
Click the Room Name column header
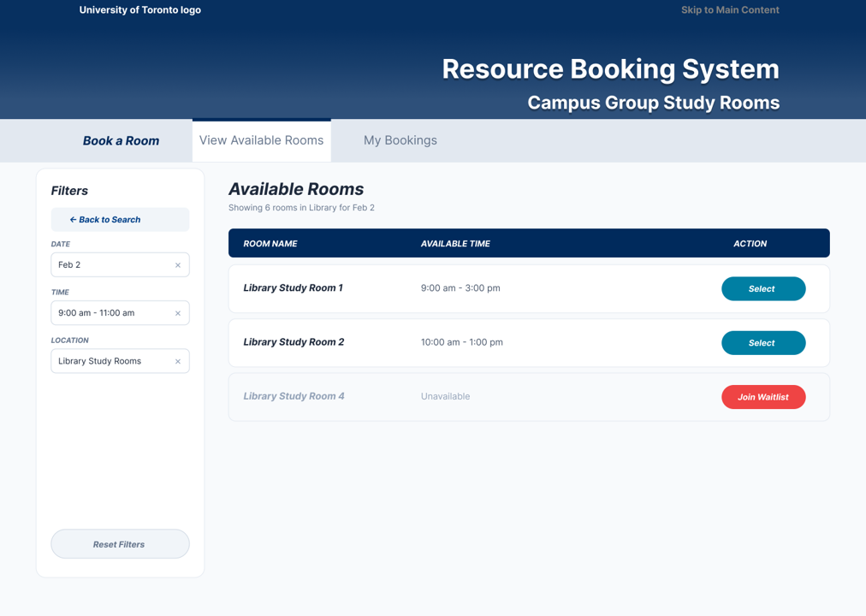coord(271,243)
